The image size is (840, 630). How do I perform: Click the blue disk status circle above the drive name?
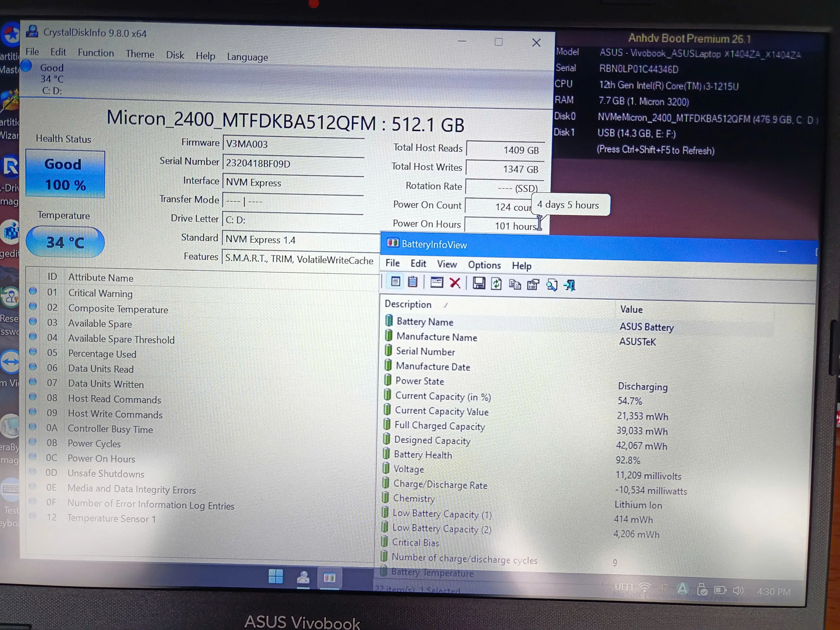tap(26, 66)
